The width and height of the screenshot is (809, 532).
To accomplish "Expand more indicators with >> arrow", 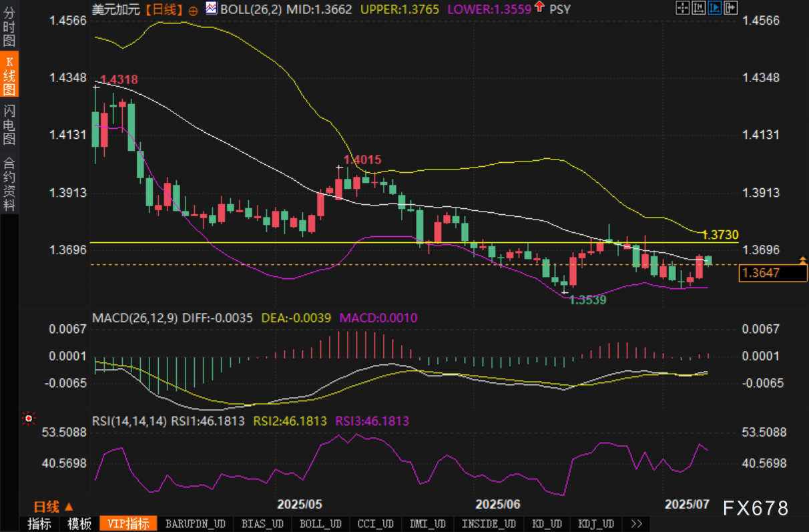I will (635, 524).
